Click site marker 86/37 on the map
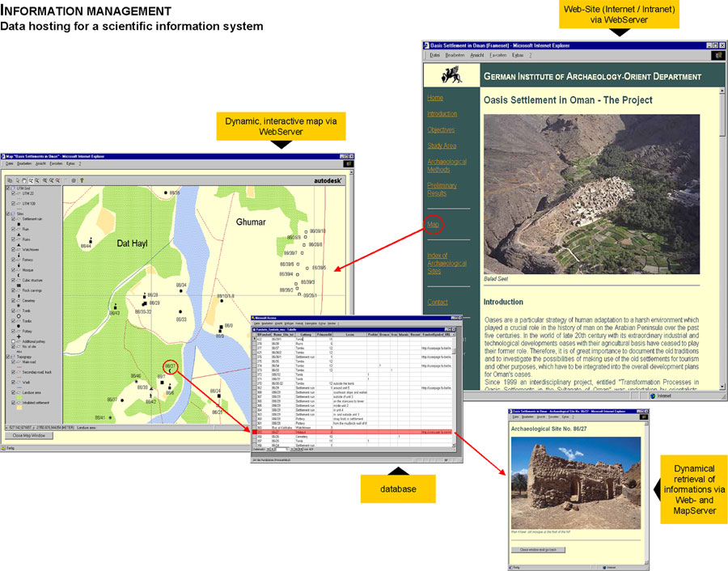The height and width of the screenshot is (571, 728). 123,400
